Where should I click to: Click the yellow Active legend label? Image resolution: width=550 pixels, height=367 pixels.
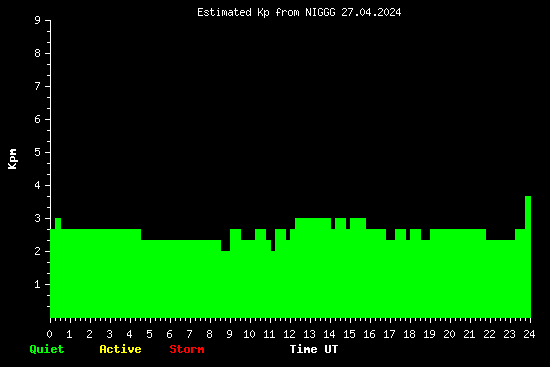(x=120, y=349)
